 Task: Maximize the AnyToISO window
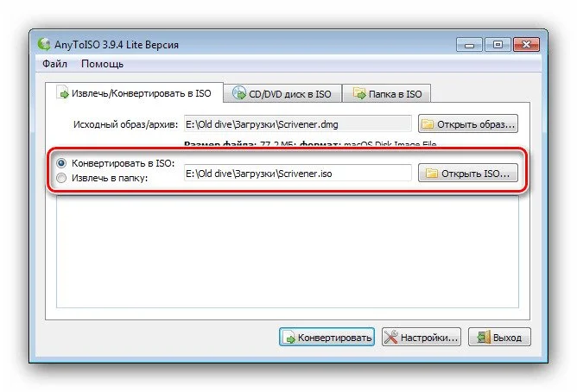[498, 45]
